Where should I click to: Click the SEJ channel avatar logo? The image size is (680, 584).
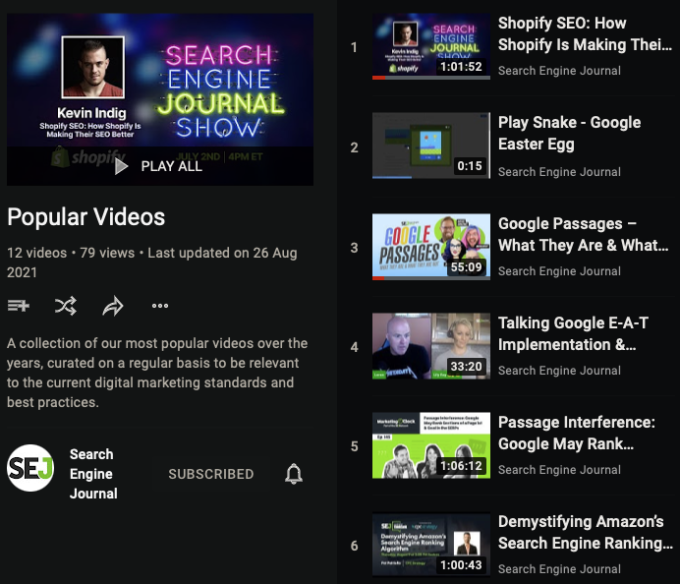[30, 468]
